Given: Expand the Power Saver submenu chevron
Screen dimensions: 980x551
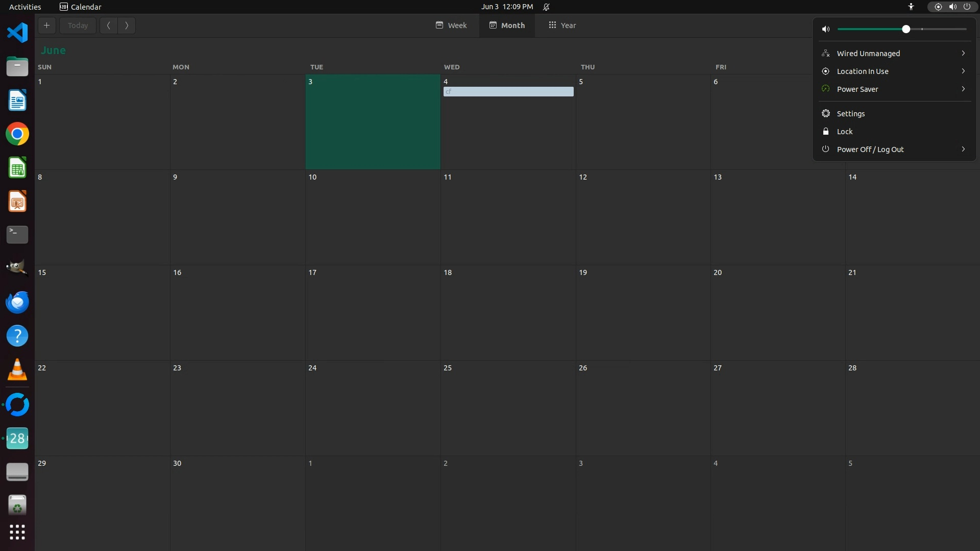Looking at the screenshot, I should [x=963, y=89].
